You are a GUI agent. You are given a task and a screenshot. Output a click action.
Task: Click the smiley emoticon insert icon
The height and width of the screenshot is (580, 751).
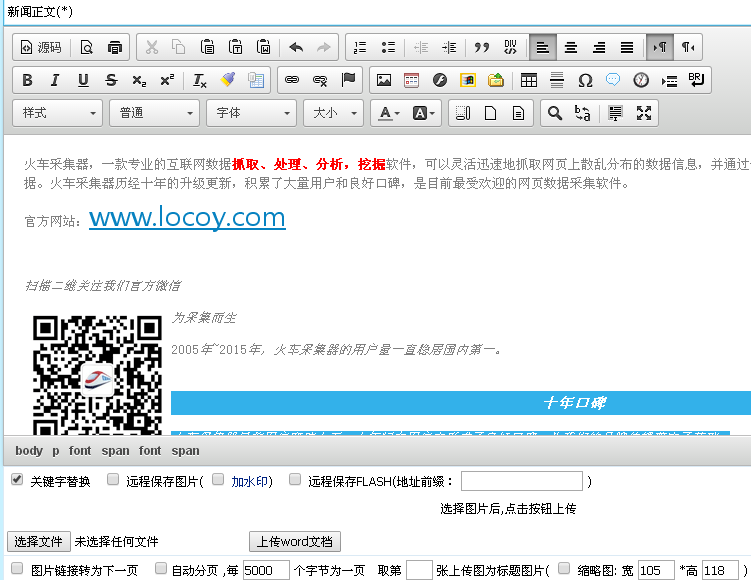(x=613, y=80)
